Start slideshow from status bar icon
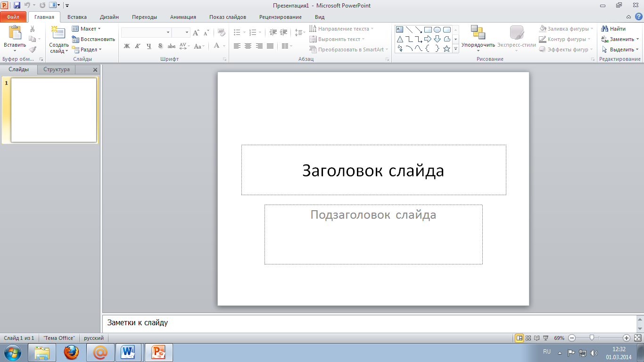Screen dimensions: 644x362 click(x=545, y=338)
